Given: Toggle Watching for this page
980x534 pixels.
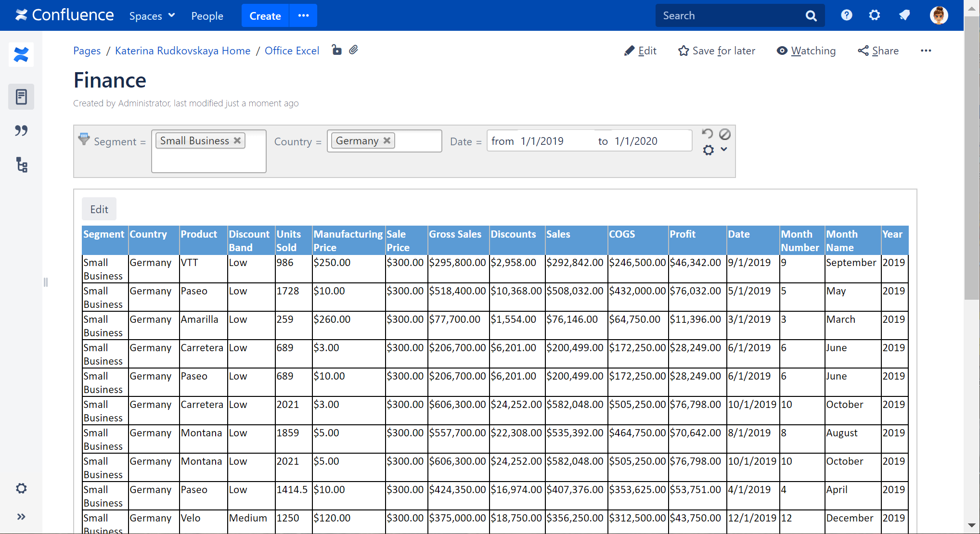Looking at the screenshot, I should (x=806, y=51).
